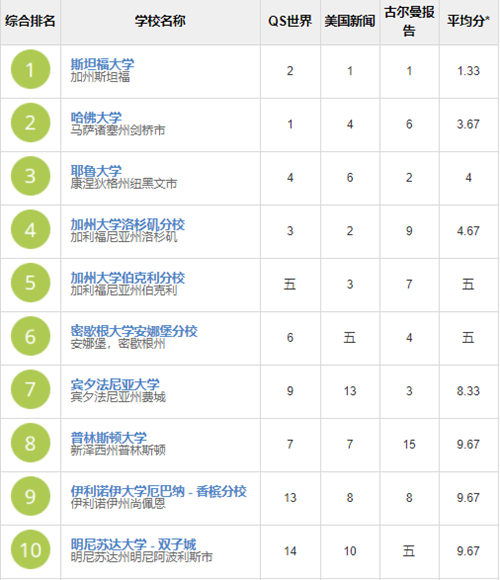The height and width of the screenshot is (580, 500).
Task: Open the 加州大学洛杉矶分校 link
Action: coord(128,224)
